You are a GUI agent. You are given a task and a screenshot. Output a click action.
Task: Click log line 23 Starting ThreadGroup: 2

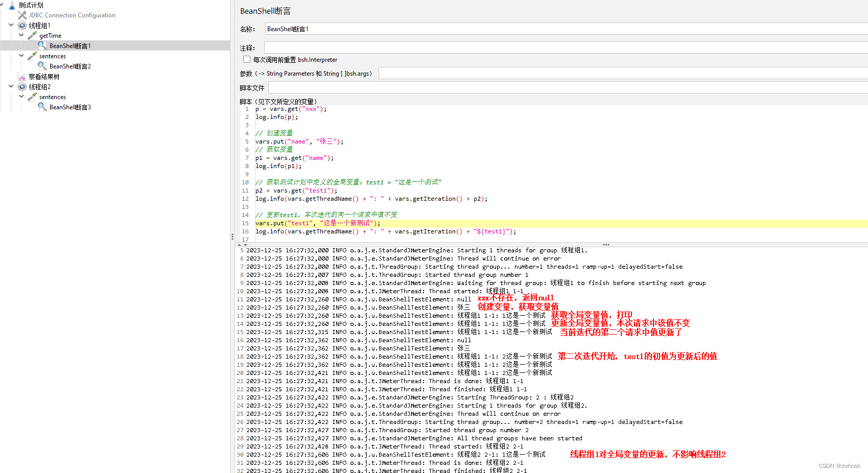tap(410, 397)
